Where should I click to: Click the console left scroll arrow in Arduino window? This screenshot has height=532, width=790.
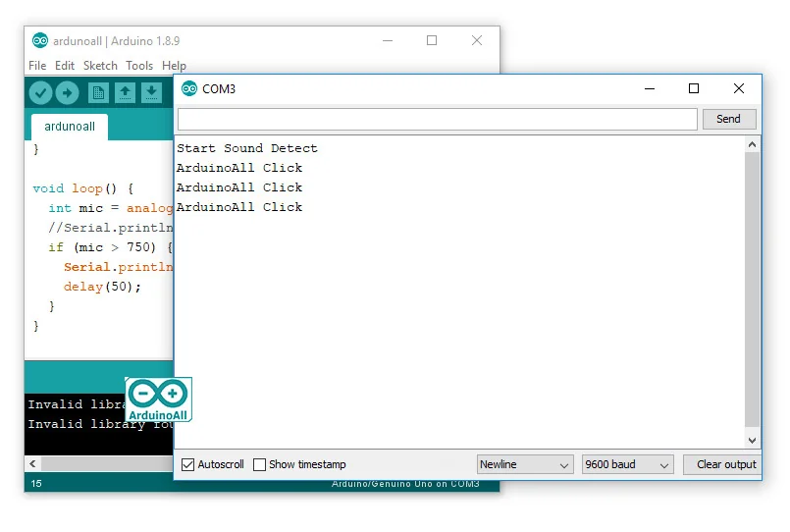pyautogui.click(x=32, y=463)
